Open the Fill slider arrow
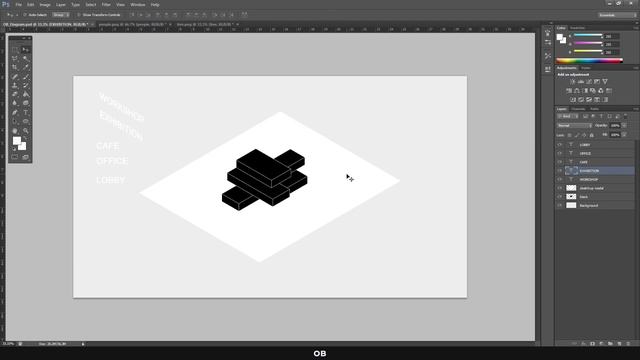Viewport: 640px width, 360px height. 624,135
